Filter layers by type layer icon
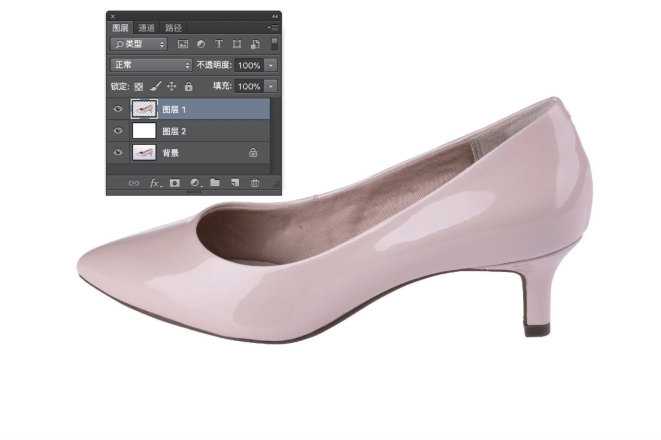The height and width of the screenshot is (440, 661). tap(219, 44)
